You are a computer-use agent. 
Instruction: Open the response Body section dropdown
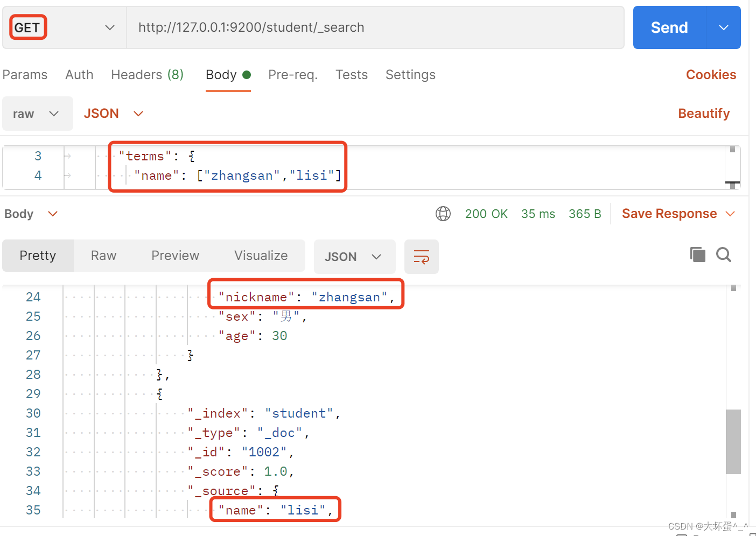pos(31,214)
